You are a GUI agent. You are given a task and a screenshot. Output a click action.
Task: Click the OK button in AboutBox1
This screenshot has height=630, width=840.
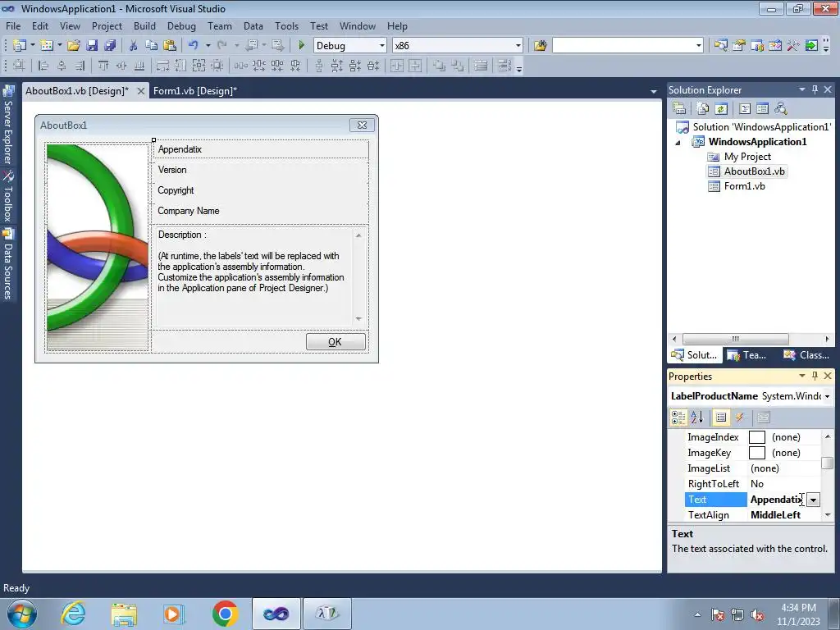coord(336,342)
